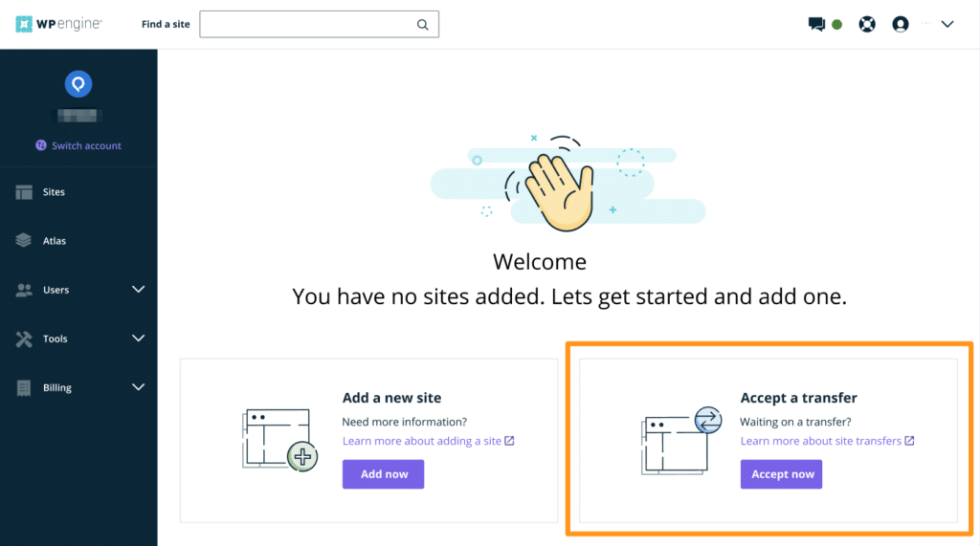
Task: Click the add new site illustration
Action: pyautogui.click(x=278, y=439)
